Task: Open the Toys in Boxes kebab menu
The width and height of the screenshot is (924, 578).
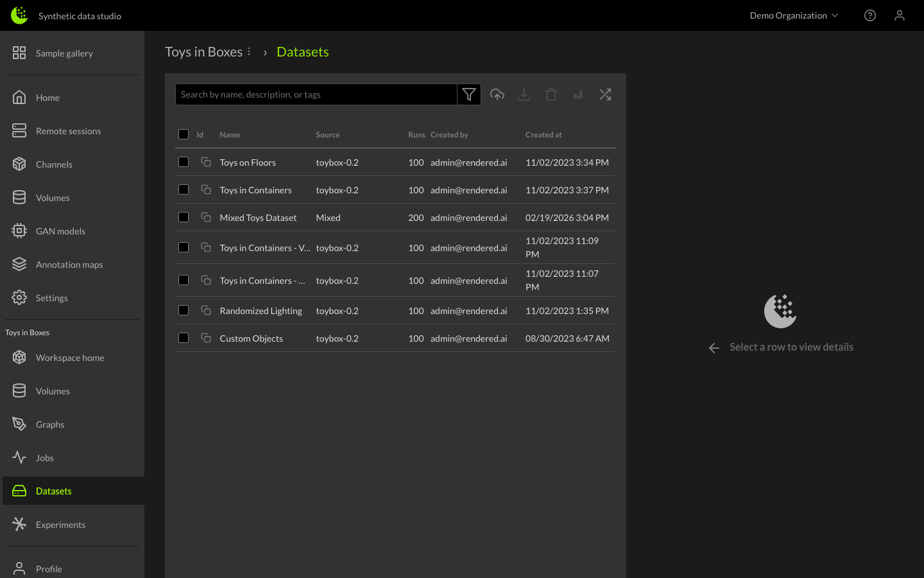Action: click(x=250, y=51)
